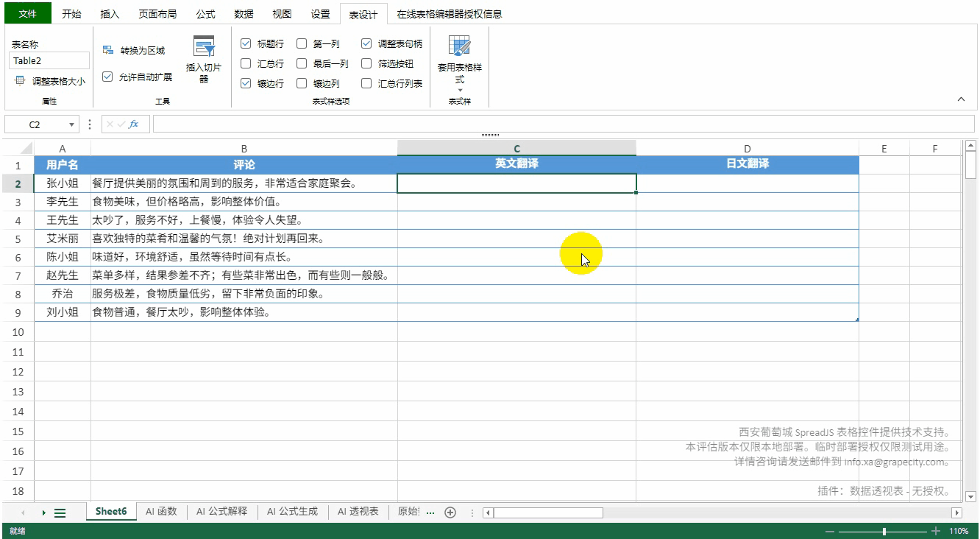Select row 5 header
Screen dimensions: 980x539
[18, 239]
